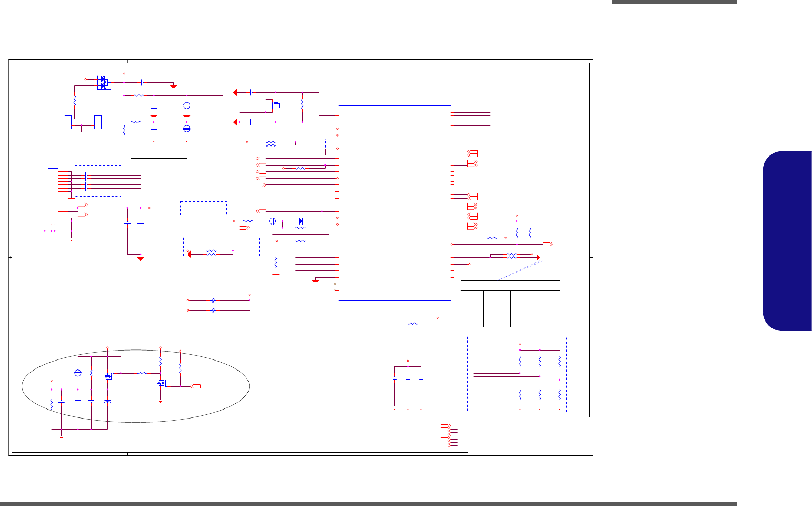Image resolution: width=812 pixels, height=506 pixels.
Task: Click the red dashed box with three capacitors
Action: [408, 376]
